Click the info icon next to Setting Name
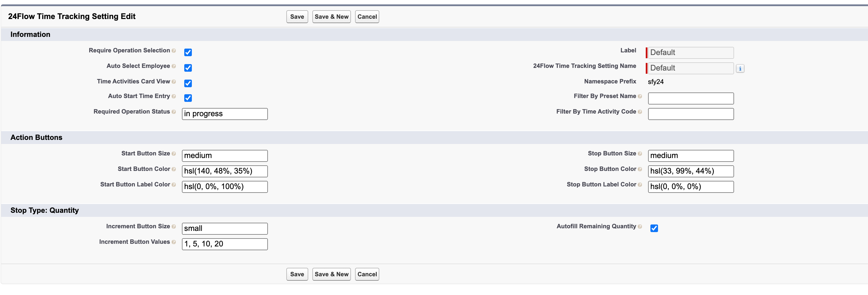The image size is (868, 295). coord(740,68)
